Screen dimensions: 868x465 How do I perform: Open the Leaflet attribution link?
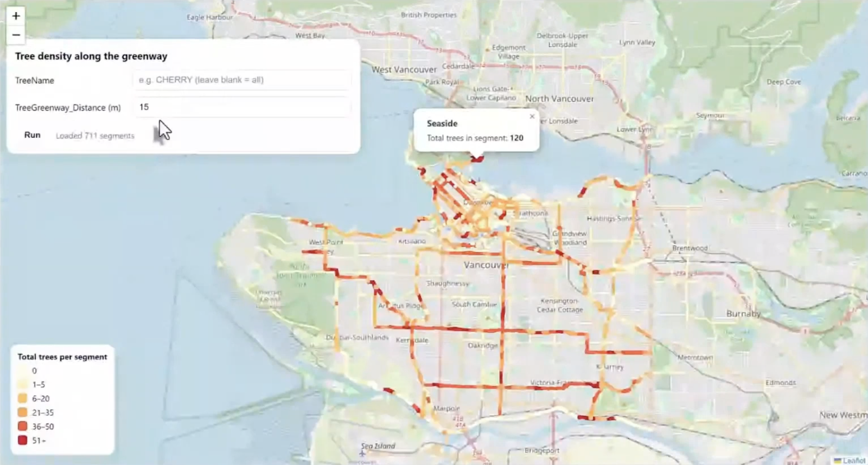click(x=853, y=460)
